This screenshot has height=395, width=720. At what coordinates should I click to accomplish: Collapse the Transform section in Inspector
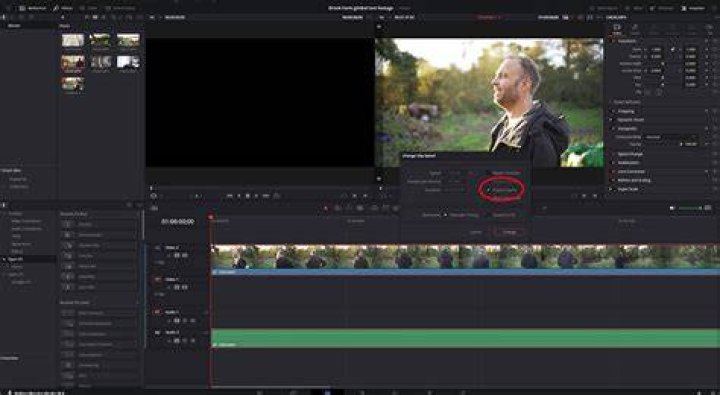click(626, 41)
